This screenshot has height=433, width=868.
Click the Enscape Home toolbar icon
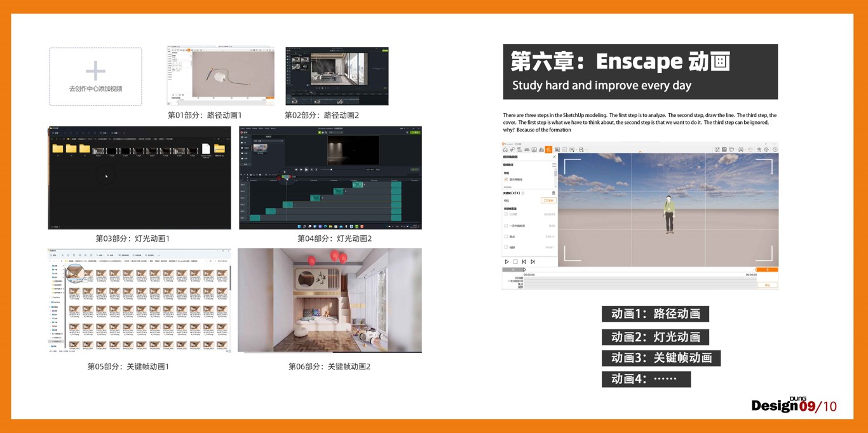coord(506,150)
